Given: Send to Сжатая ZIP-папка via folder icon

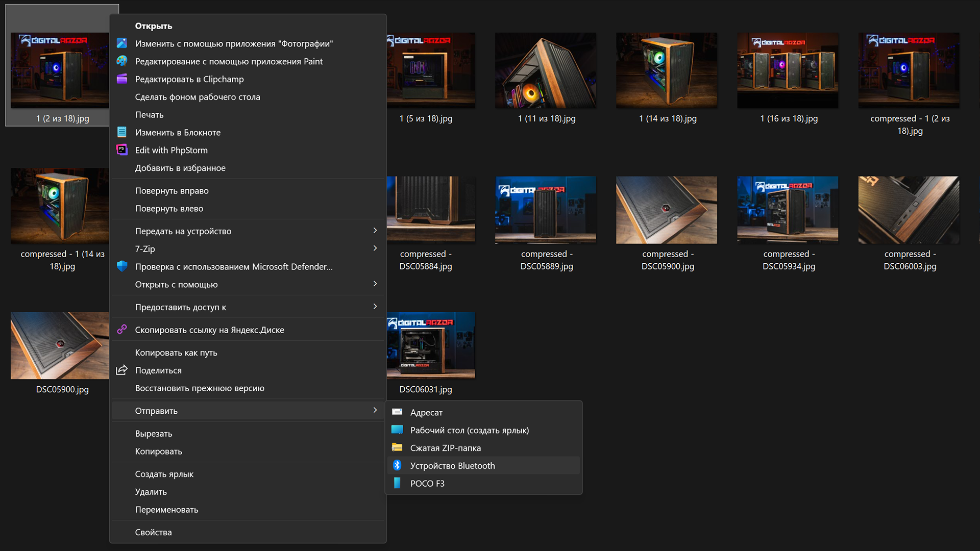Looking at the screenshot, I should 398,447.
